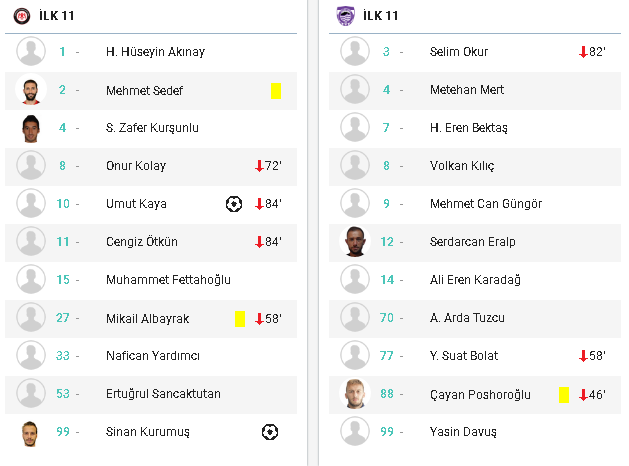Screen dimensions: 629x466
Task: Open S. Zafer Kurşunlu's player photo
Action: [31, 128]
